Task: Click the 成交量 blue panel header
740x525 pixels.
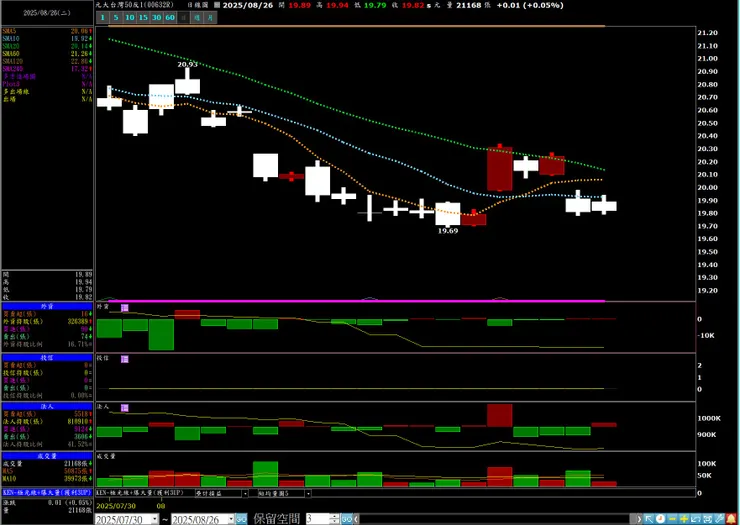Action: pyautogui.click(x=47, y=456)
